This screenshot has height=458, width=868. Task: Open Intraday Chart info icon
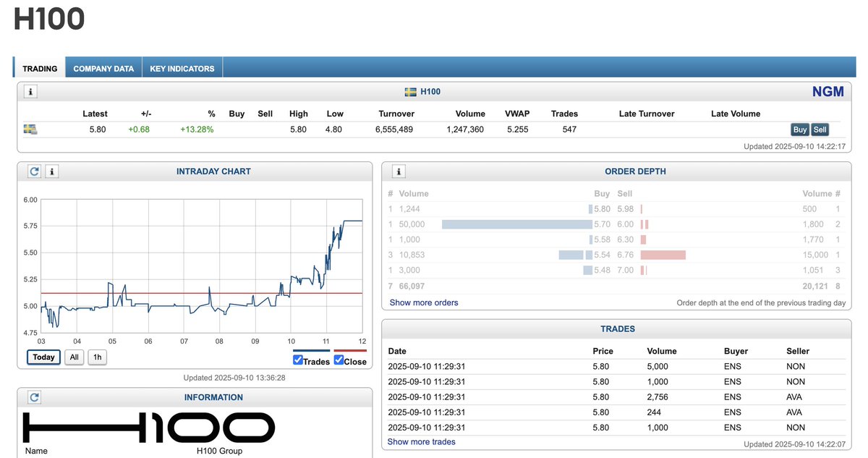51,171
